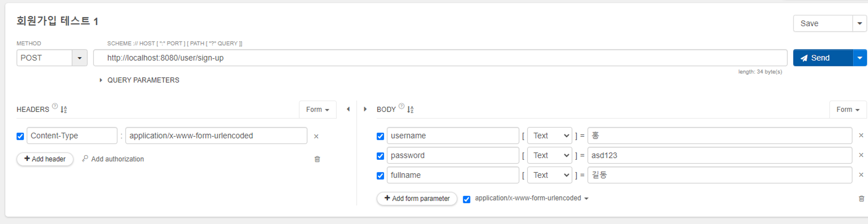Remove the username form parameter

(x=861, y=135)
